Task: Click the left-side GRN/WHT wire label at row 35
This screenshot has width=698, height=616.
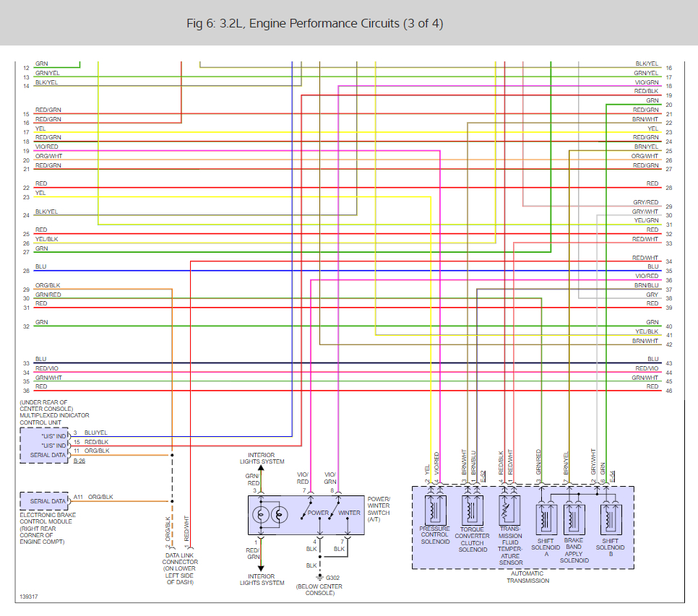Action: 48,378
